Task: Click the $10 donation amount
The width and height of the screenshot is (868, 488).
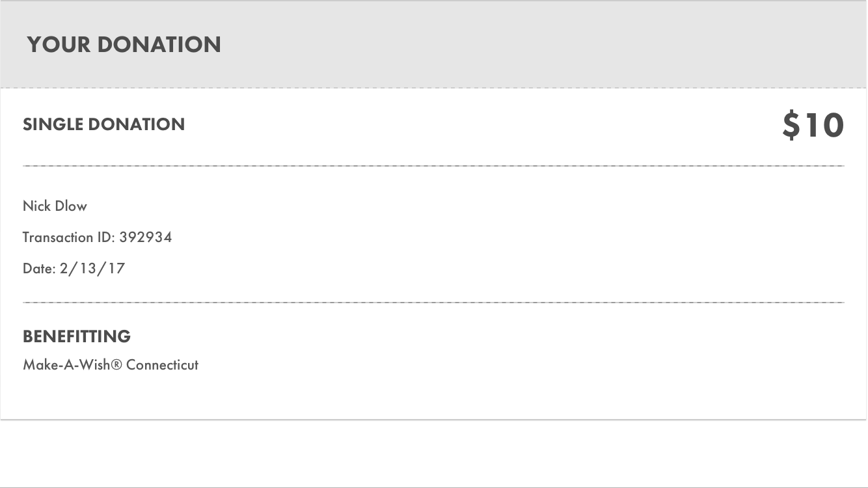Action: 813,125
